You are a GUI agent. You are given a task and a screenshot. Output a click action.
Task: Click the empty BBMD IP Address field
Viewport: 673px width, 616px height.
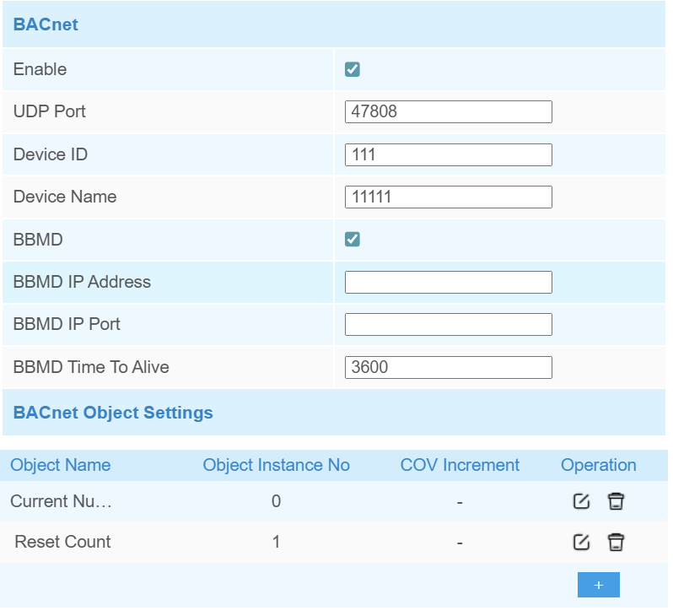448,282
